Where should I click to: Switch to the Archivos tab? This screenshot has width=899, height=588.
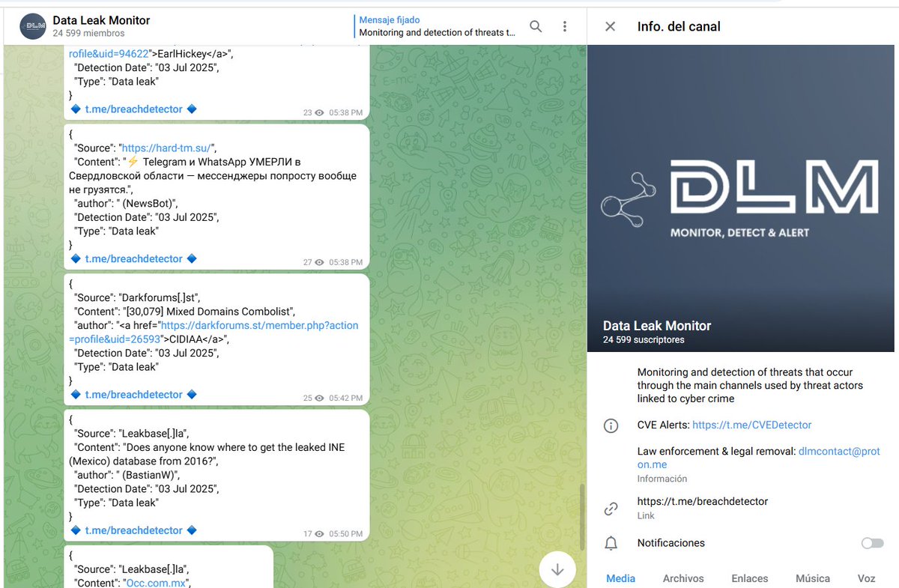pyautogui.click(x=683, y=578)
